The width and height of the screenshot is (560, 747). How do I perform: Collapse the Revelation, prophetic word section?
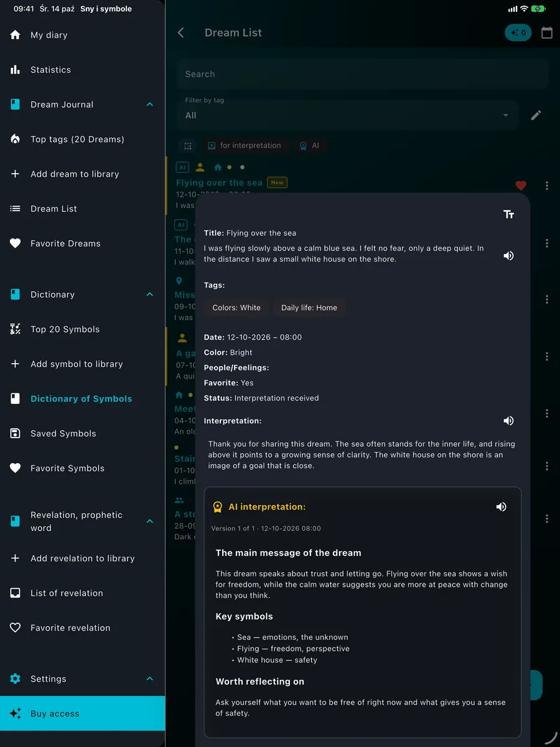150,521
